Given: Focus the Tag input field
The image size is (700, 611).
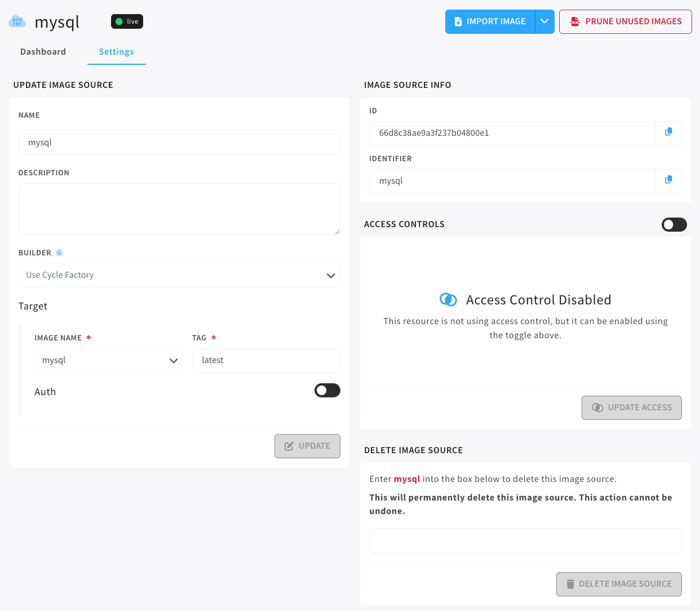Looking at the screenshot, I should [266, 360].
